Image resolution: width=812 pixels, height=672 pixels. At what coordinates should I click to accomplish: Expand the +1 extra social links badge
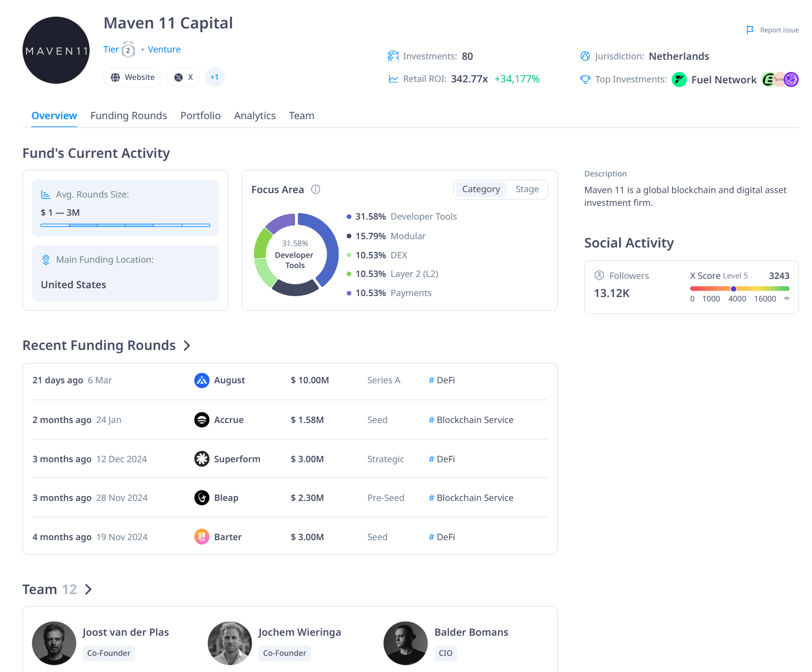pyautogui.click(x=214, y=77)
